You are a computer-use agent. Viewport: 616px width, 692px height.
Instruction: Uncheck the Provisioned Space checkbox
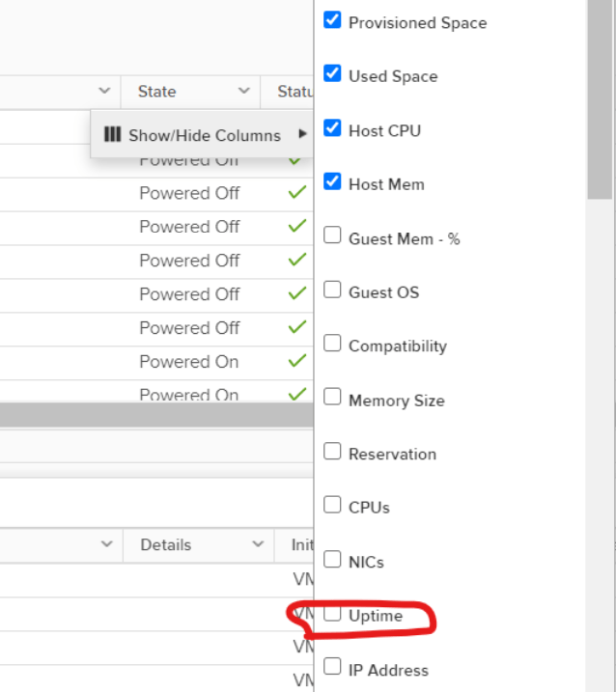click(x=332, y=20)
